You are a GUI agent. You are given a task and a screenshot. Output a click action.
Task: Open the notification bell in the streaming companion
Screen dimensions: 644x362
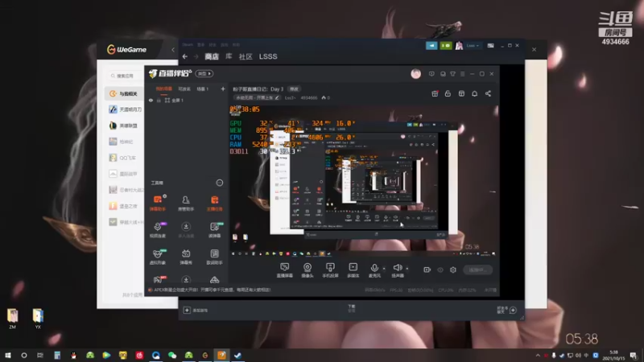click(474, 93)
